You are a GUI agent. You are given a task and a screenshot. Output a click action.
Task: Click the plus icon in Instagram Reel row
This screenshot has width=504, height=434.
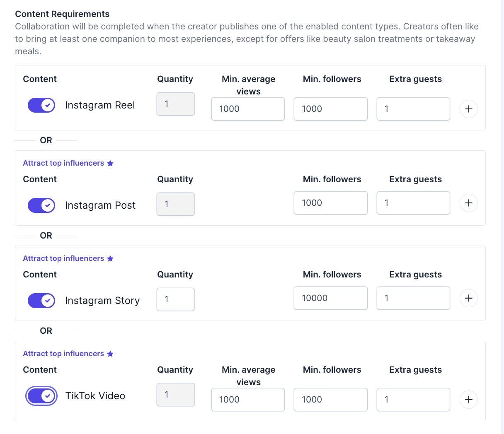(468, 109)
